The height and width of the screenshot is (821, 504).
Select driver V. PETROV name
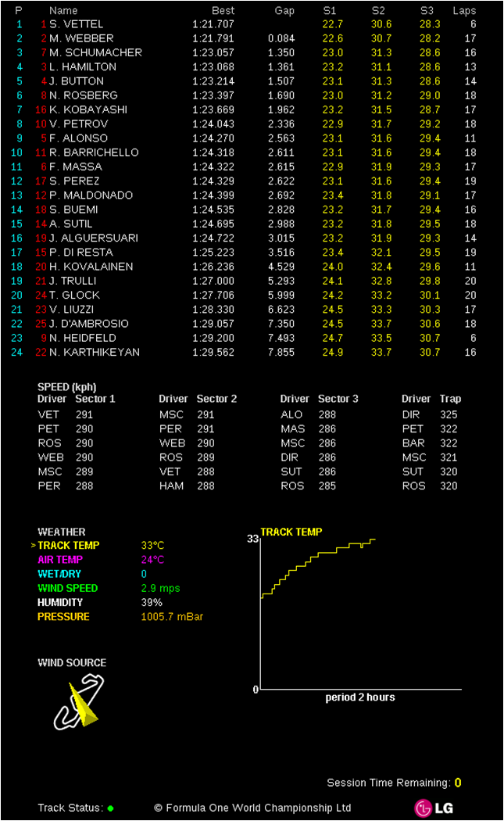(78, 124)
